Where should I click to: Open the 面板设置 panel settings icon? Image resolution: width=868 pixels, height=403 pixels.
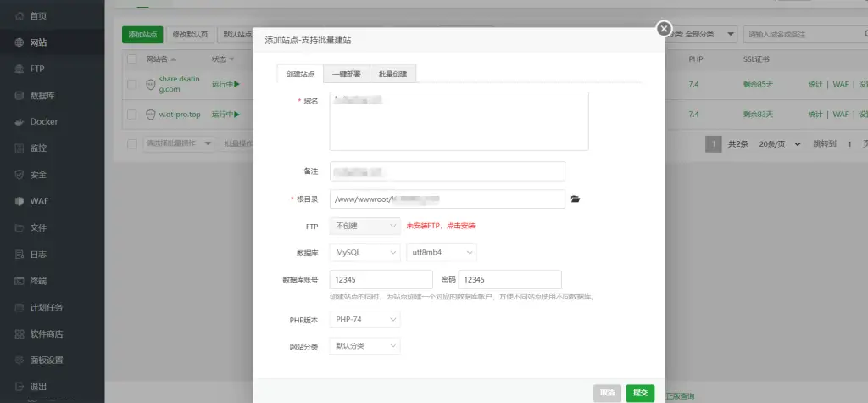(x=19, y=360)
